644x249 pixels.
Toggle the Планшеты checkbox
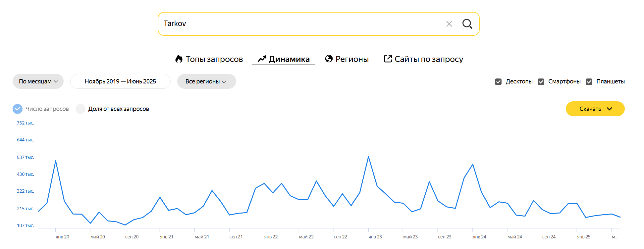pyautogui.click(x=589, y=82)
